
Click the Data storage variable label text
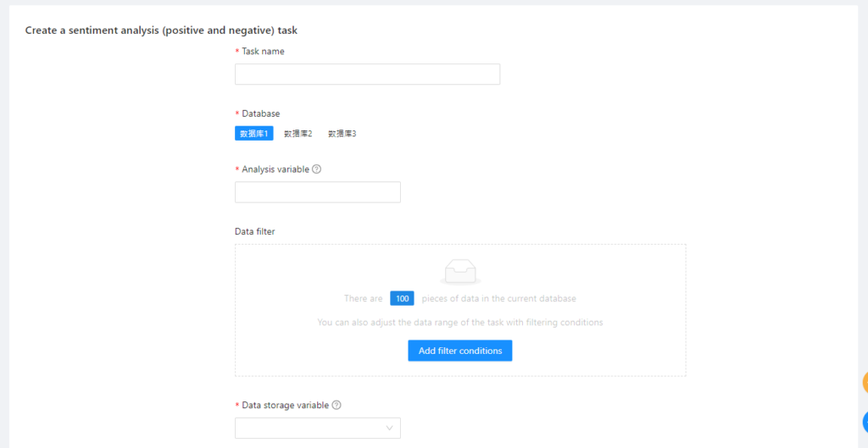285,405
